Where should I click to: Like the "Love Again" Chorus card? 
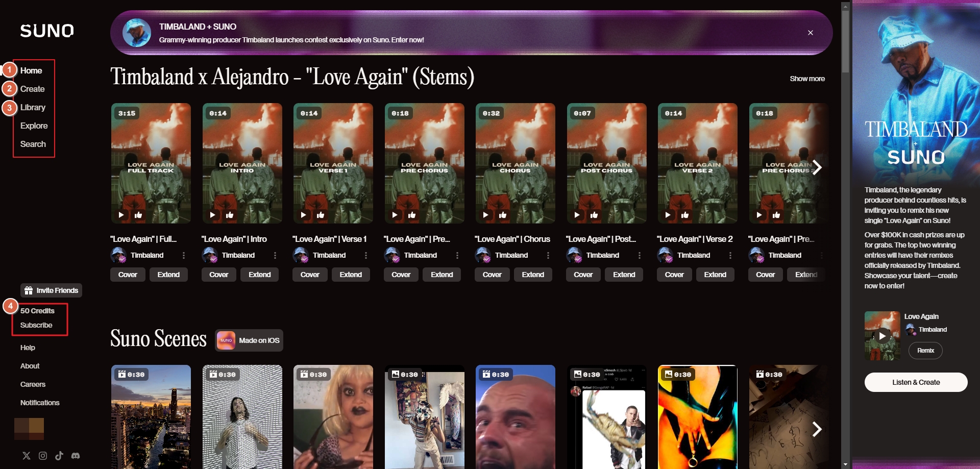pos(503,215)
